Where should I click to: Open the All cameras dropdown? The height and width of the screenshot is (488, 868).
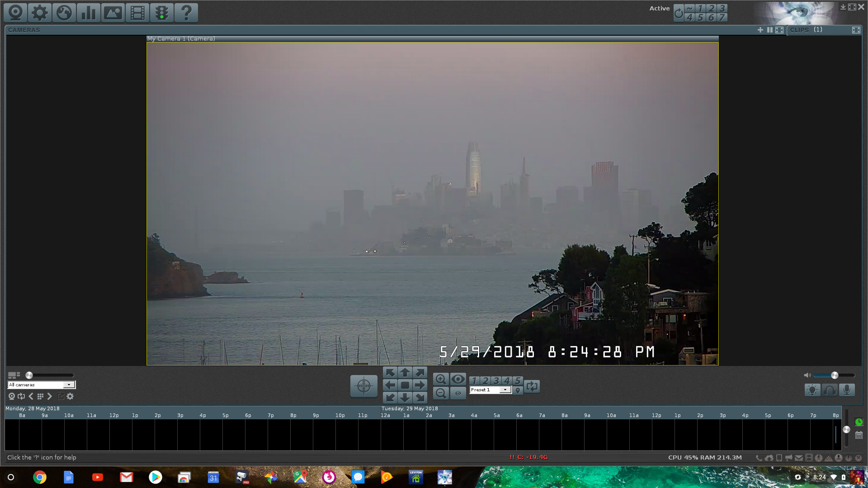click(41, 385)
